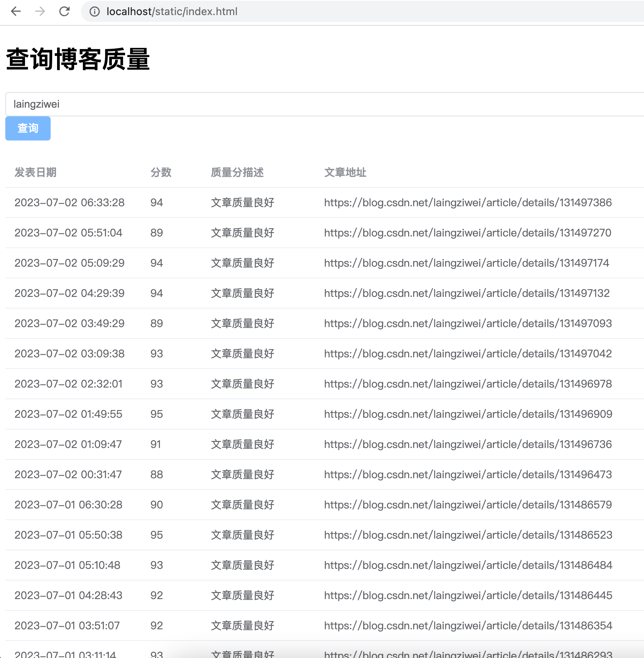
Task: Select article URL ending 131486523
Action: (468, 535)
